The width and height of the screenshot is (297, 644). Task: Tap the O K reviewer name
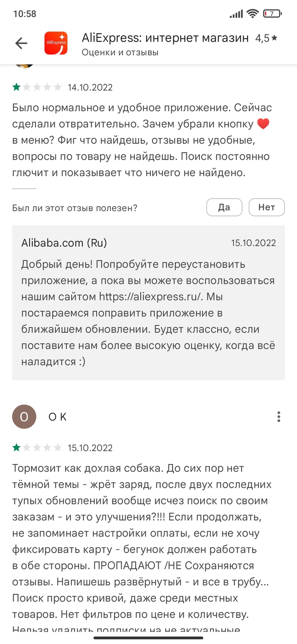[58, 417]
